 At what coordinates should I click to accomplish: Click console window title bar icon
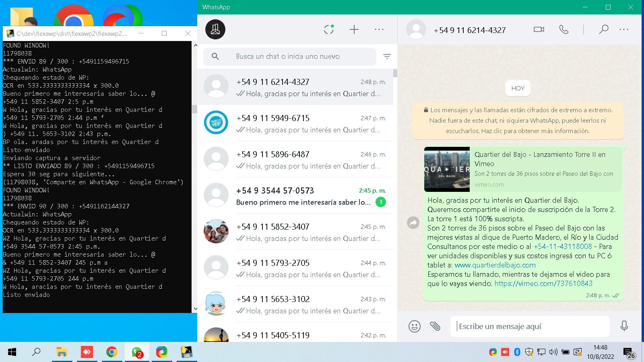click(x=10, y=33)
